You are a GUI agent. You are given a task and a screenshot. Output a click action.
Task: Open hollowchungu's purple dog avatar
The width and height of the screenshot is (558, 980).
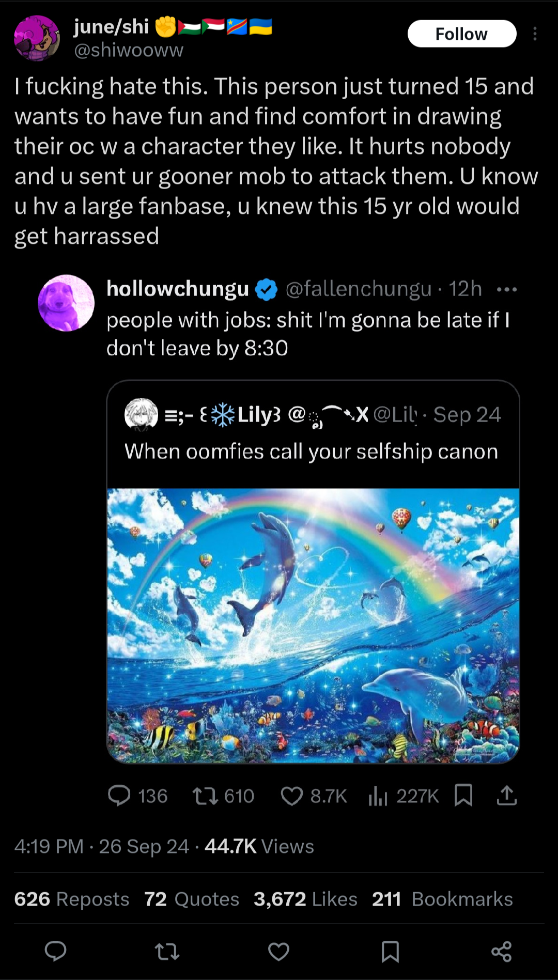pos(66,303)
